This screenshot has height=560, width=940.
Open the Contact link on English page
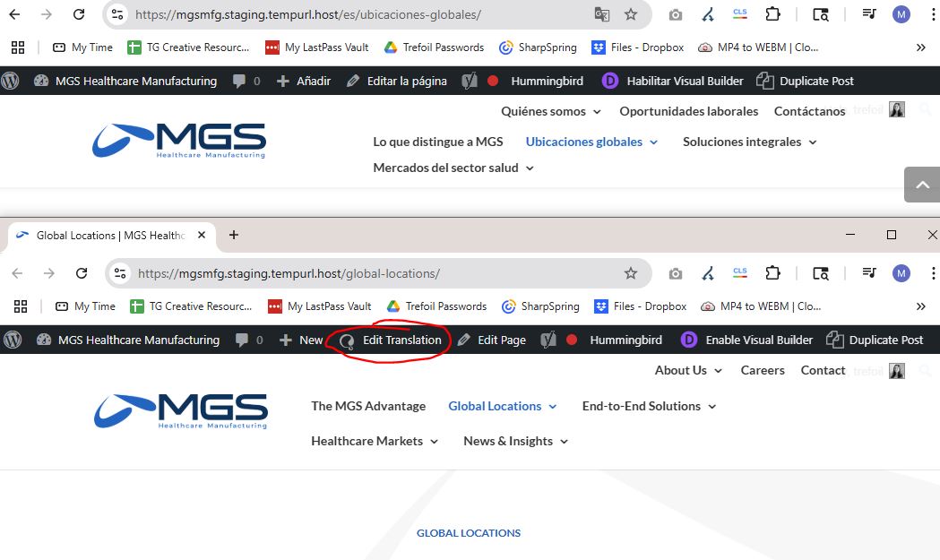[823, 371]
